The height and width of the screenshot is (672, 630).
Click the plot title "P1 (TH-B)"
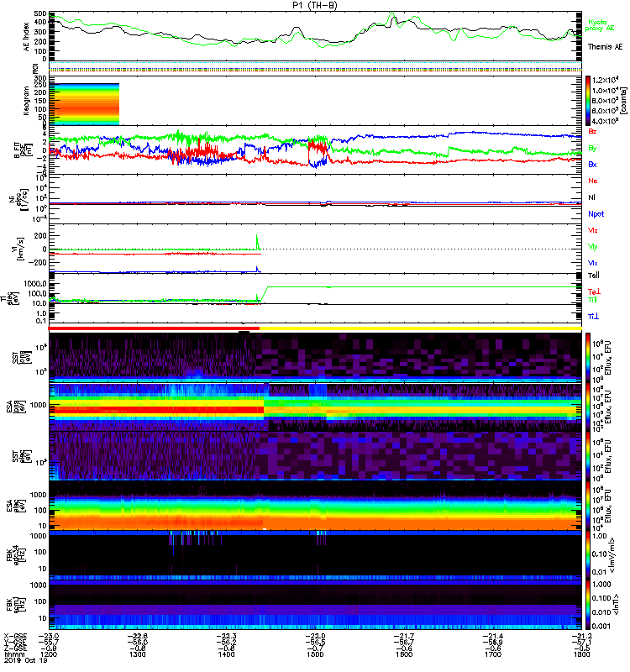coord(314,5)
